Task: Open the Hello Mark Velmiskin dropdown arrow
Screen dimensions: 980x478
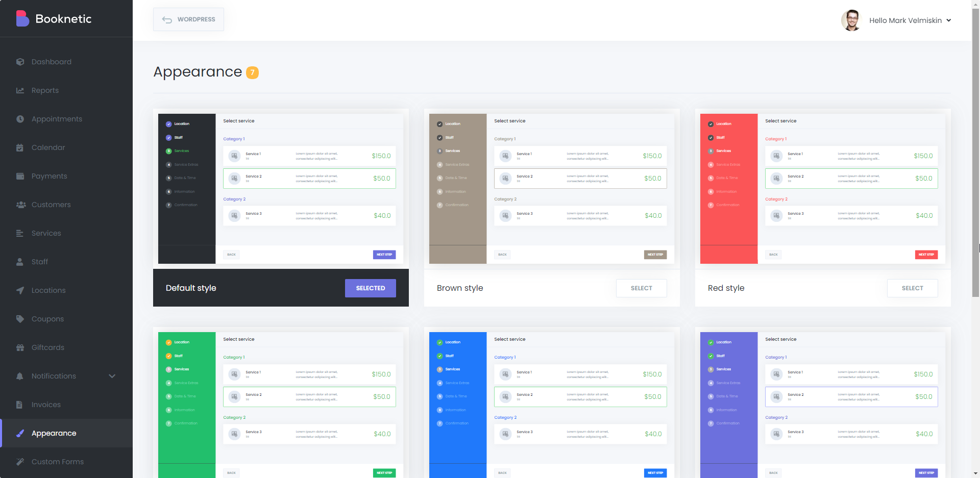Action: 949,20
